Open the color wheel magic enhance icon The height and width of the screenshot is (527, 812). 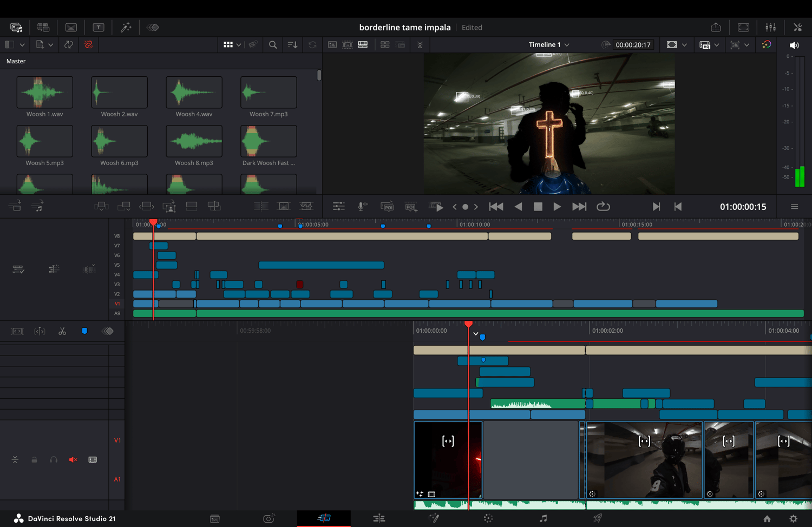pyautogui.click(x=767, y=45)
